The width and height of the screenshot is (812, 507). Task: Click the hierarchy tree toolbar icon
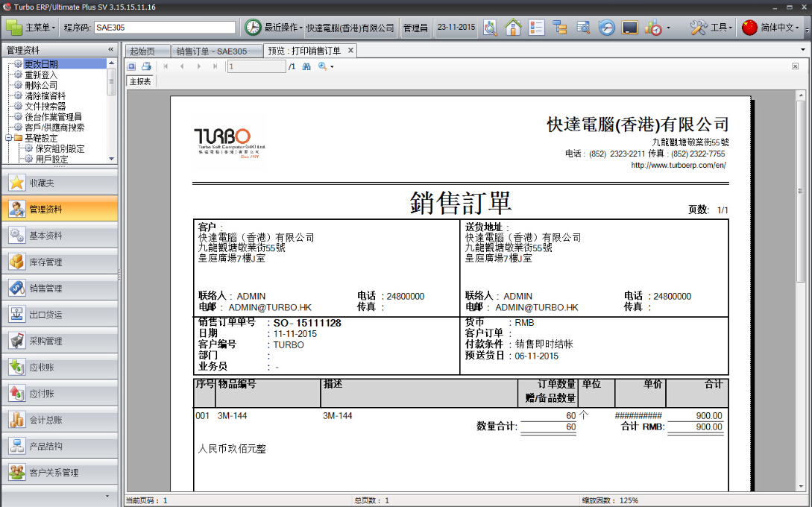pos(560,28)
